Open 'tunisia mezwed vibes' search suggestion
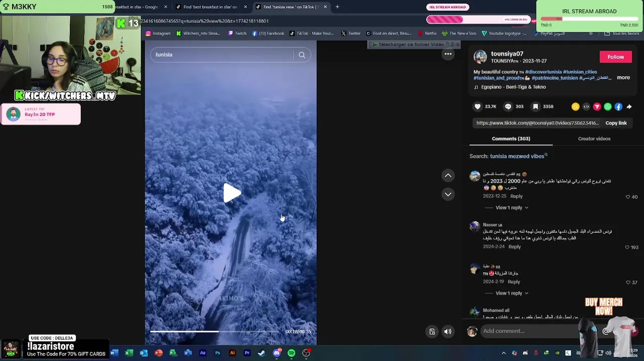This screenshot has height=361, width=644. (x=518, y=156)
